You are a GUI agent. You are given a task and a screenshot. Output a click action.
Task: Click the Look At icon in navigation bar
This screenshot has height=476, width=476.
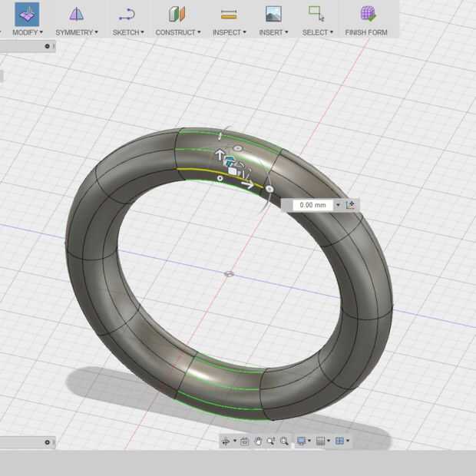[245, 441]
